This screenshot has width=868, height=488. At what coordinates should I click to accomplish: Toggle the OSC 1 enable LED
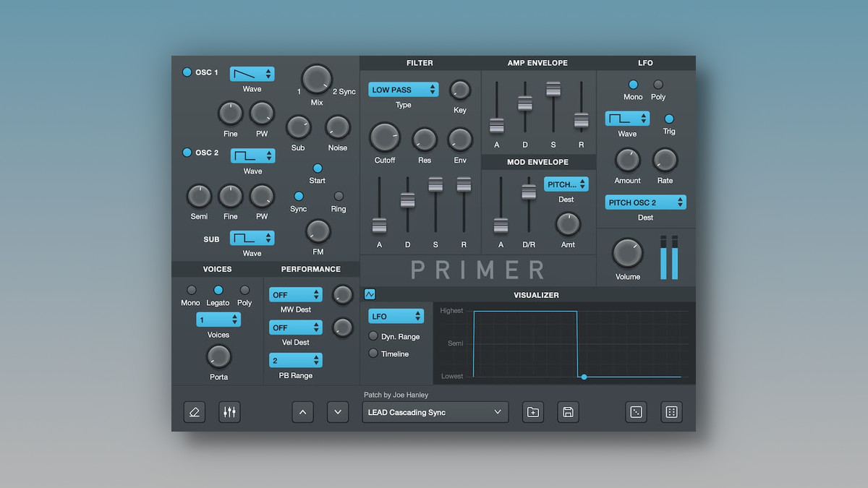[187, 72]
